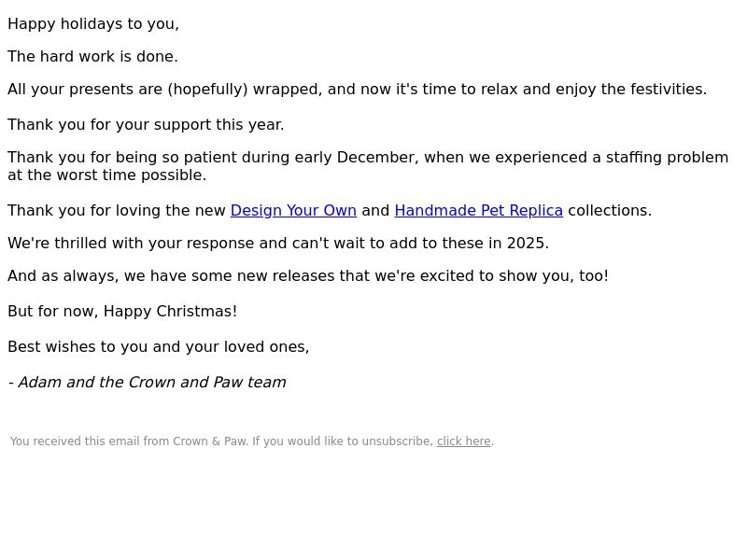This screenshot has width=747, height=560.
Task: Open the Design Your Own link
Action: tap(293, 211)
